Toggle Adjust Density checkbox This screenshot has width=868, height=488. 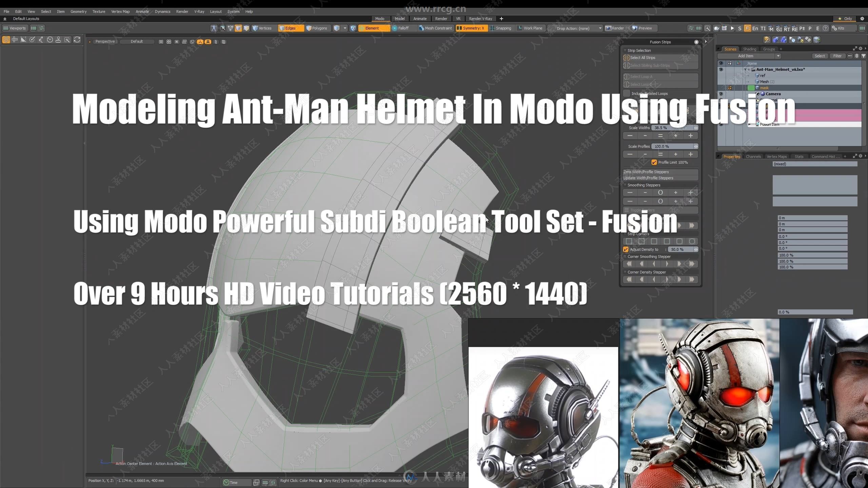pyautogui.click(x=625, y=249)
